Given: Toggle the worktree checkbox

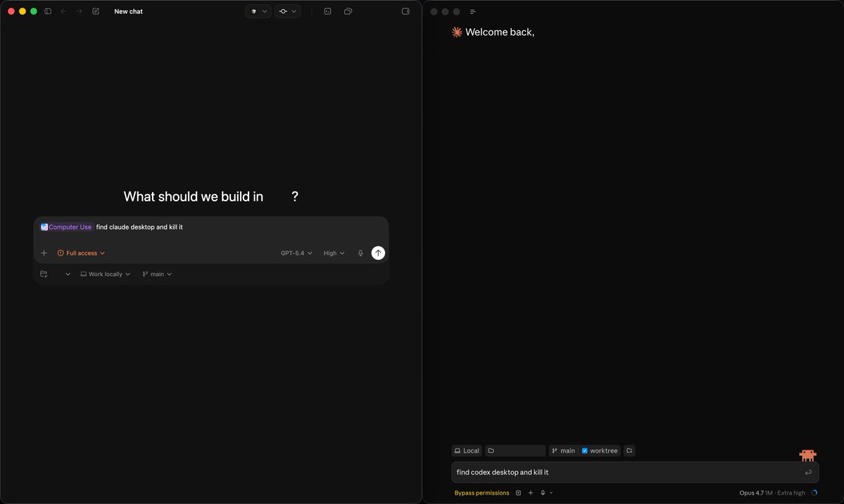Looking at the screenshot, I should point(584,451).
